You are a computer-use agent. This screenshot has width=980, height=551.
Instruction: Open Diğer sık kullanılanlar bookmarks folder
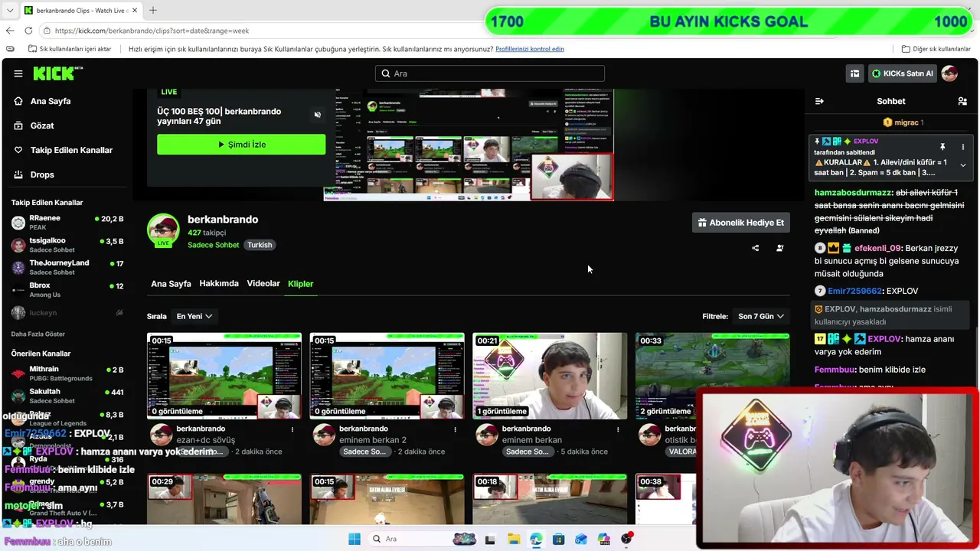(936, 49)
